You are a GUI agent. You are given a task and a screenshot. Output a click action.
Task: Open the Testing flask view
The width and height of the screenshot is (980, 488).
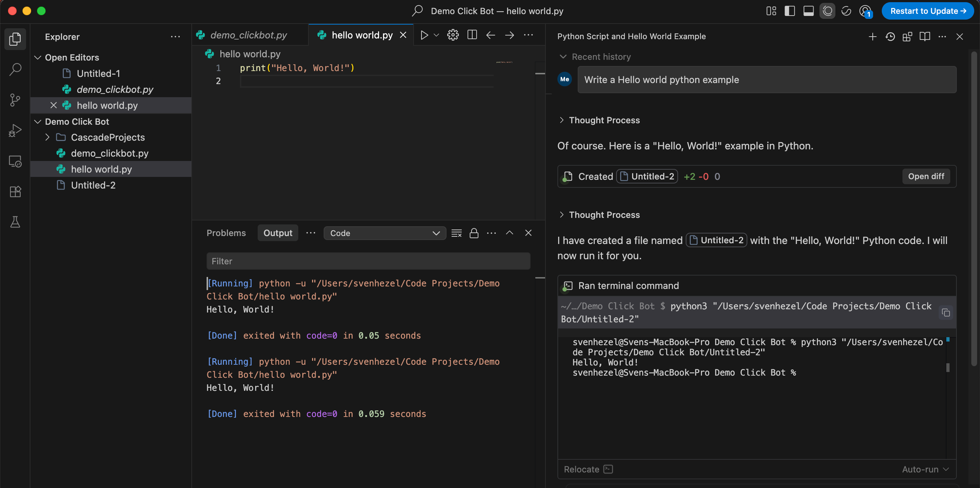pos(15,222)
